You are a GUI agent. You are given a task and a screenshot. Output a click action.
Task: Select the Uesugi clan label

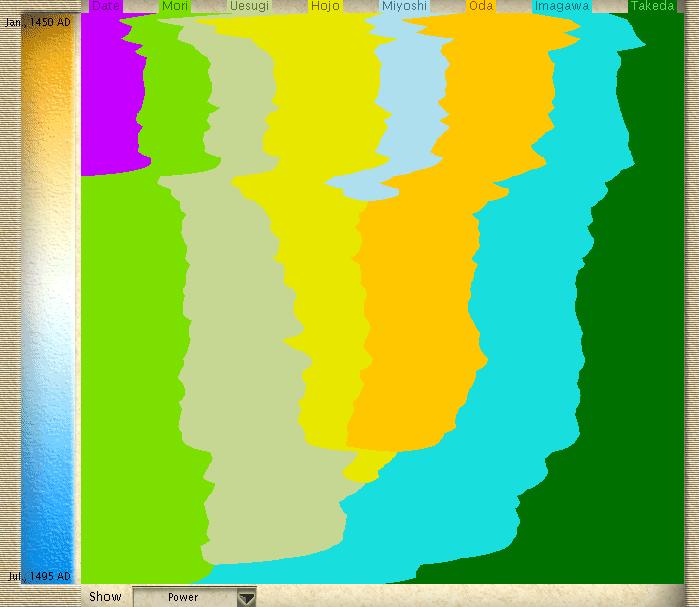[x=249, y=6]
